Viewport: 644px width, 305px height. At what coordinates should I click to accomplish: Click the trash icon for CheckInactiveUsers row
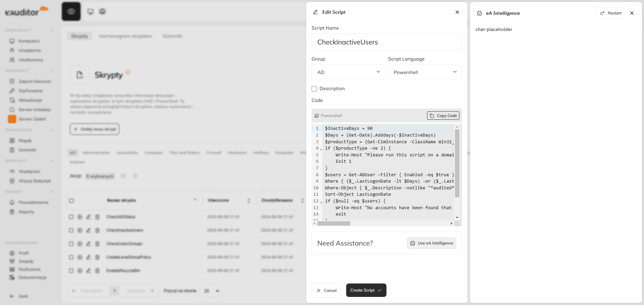tap(97, 230)
